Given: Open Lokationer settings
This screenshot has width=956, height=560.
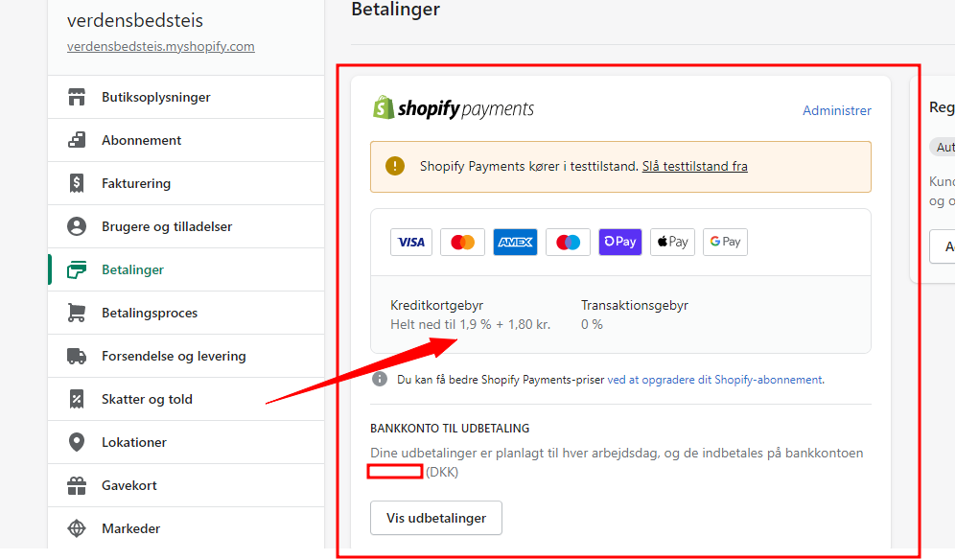Looking at the screenshot, I should (x=186, y=442).
